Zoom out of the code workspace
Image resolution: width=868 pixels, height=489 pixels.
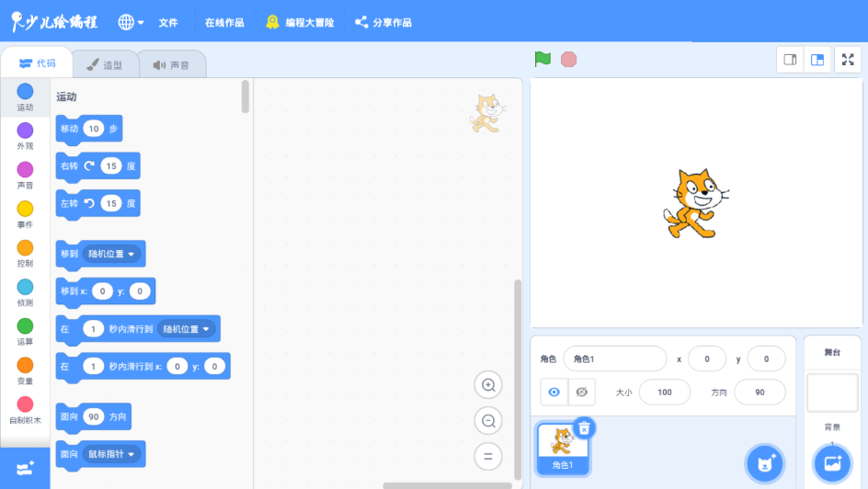(x=488, y=421)
